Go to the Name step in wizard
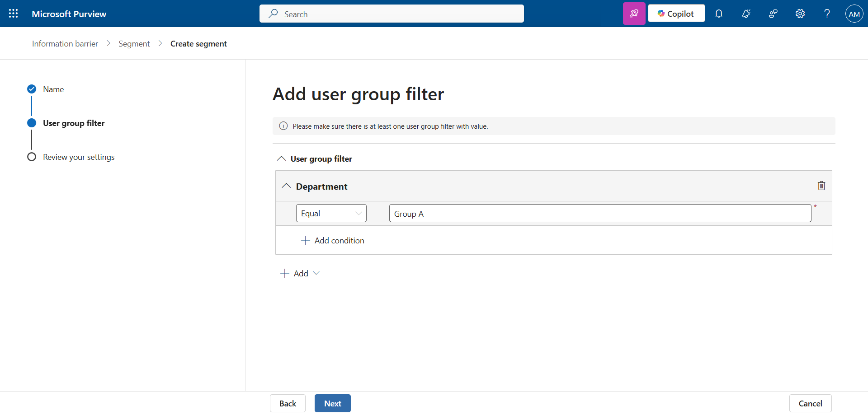 point(53,89)
